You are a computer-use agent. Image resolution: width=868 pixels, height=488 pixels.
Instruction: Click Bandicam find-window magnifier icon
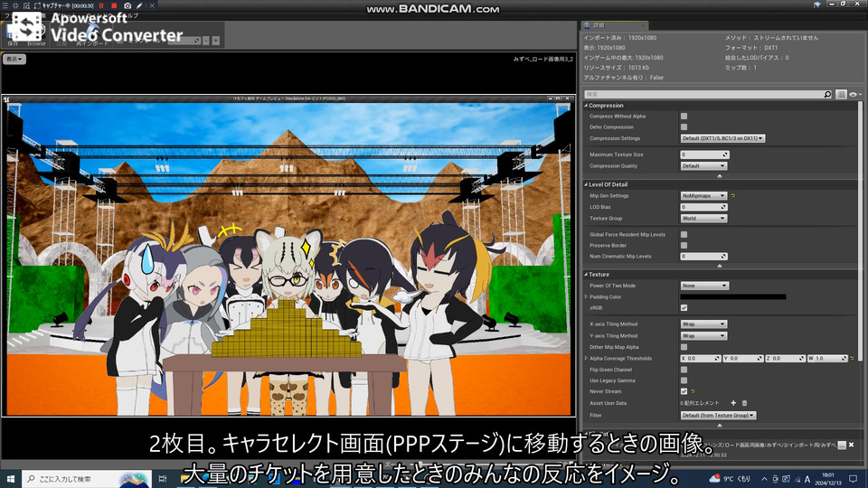coord(26,5)
